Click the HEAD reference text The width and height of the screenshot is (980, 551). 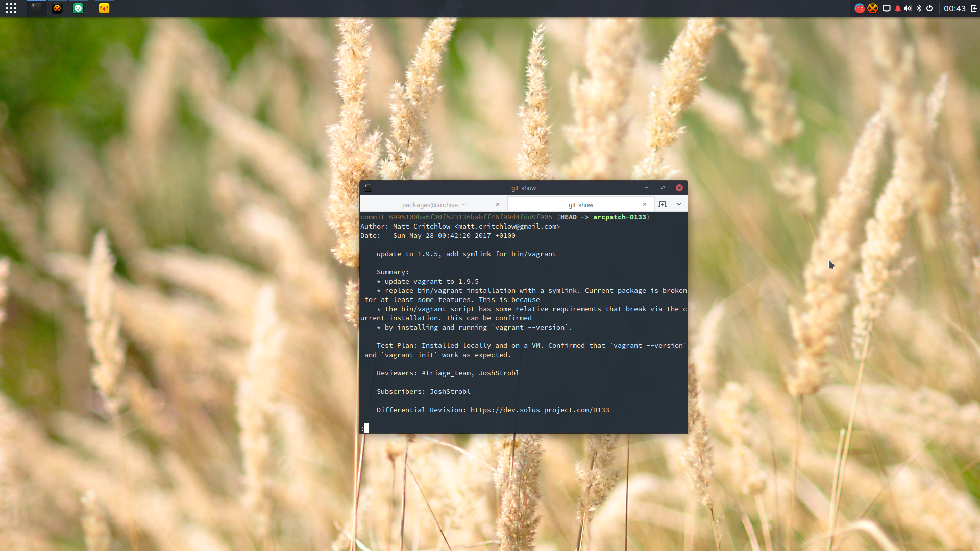(x=569, y=217)
